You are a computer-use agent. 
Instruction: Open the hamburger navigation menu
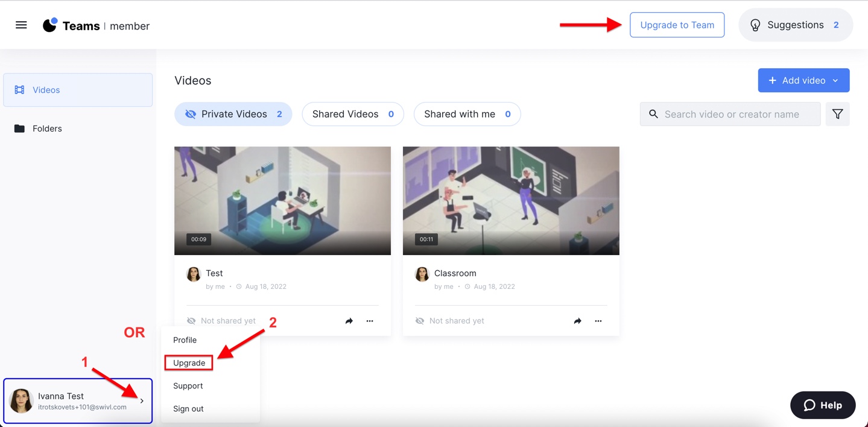[21, 25]
